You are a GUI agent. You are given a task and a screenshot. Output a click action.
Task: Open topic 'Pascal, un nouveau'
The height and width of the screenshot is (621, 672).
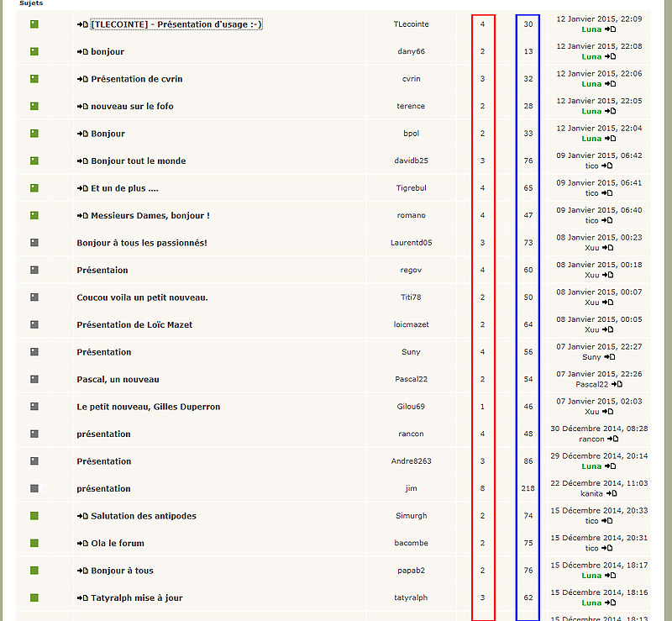(118, 380)
